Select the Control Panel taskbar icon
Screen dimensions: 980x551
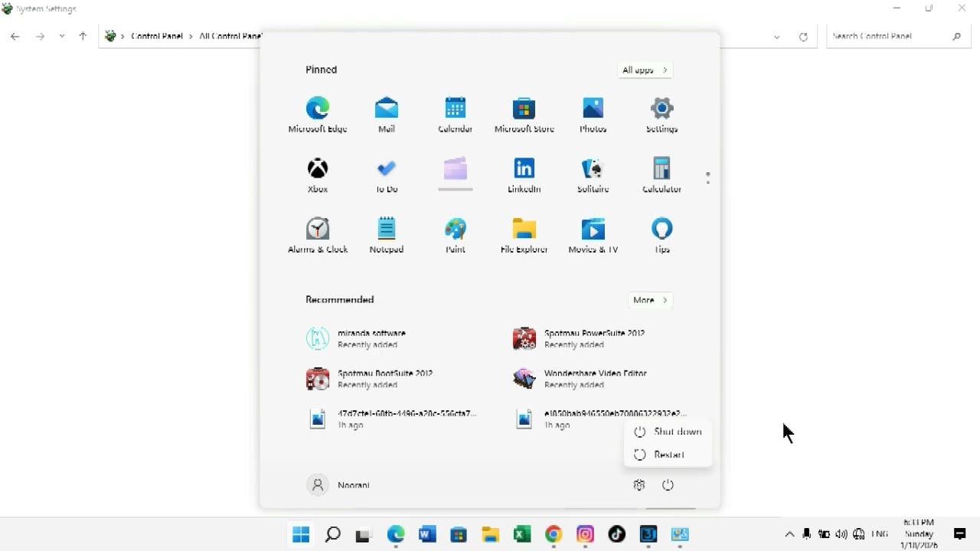tap(680, 534)
